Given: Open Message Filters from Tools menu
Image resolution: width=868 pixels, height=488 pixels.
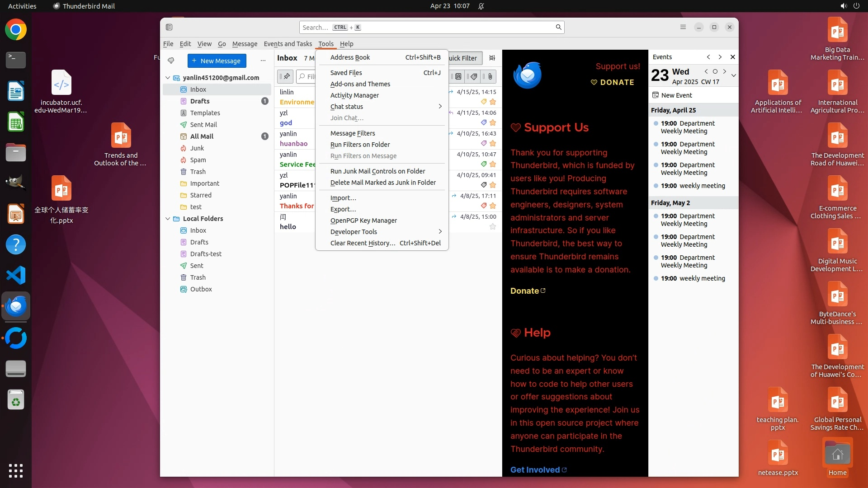Looking at the screenshot, I should (353, 133).
